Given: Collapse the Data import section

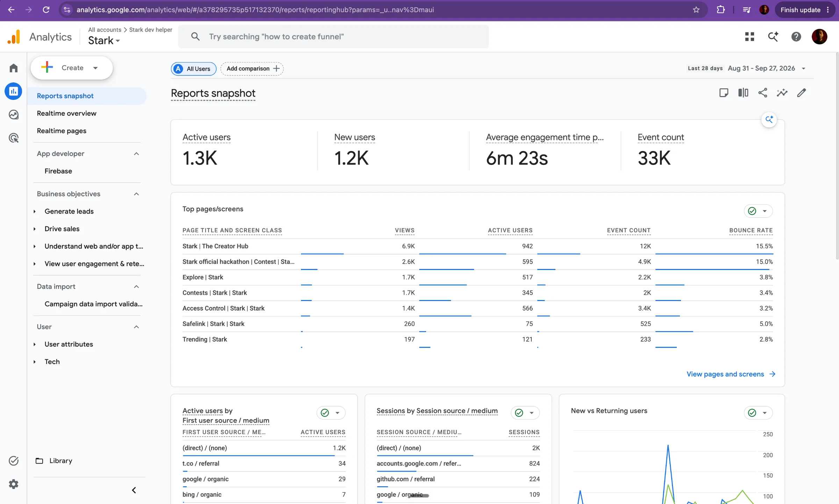Looking at the screenshot, I should (x=136, y=286).
